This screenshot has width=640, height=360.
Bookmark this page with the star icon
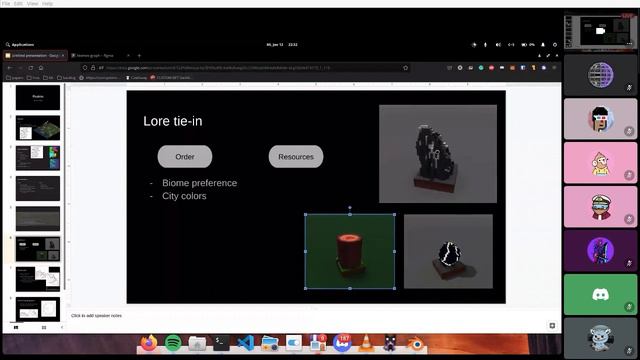click(405, 68)
